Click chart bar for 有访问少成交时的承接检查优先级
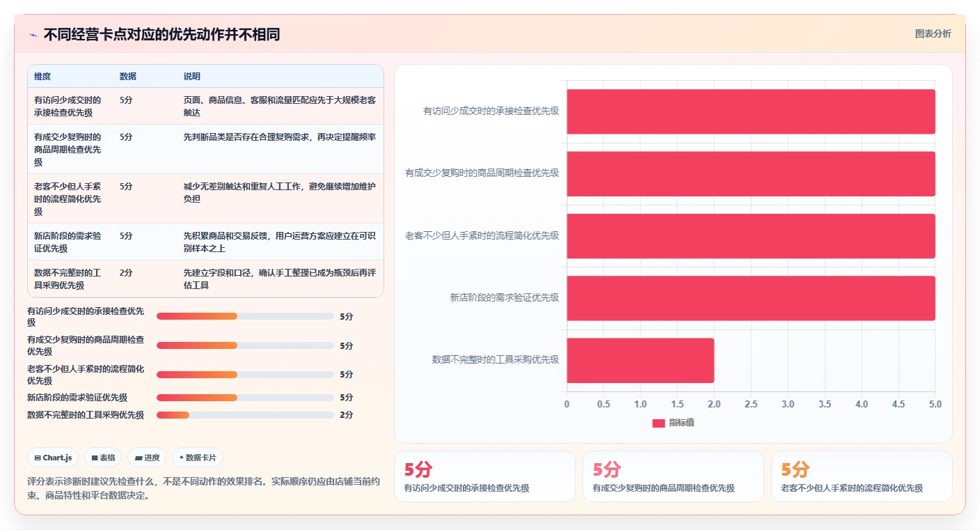 (751, 111)
